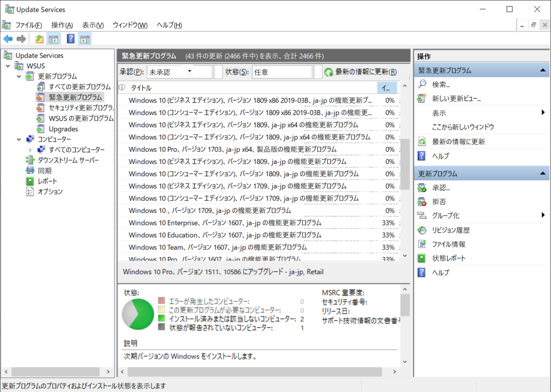Select Windows 10、バージョン 1709 row
Image resolution: width=551 pixels, height=392 pixels.
(x=259, y=211)
